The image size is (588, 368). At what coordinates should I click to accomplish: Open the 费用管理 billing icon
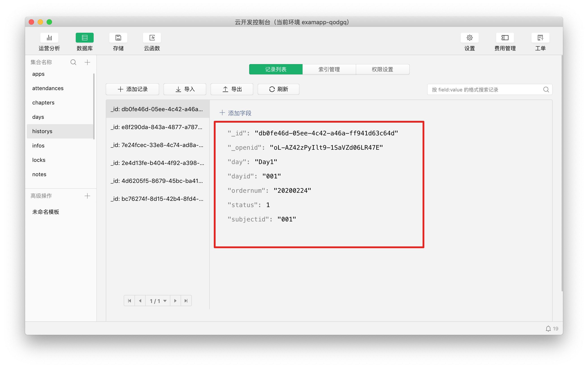505,38
